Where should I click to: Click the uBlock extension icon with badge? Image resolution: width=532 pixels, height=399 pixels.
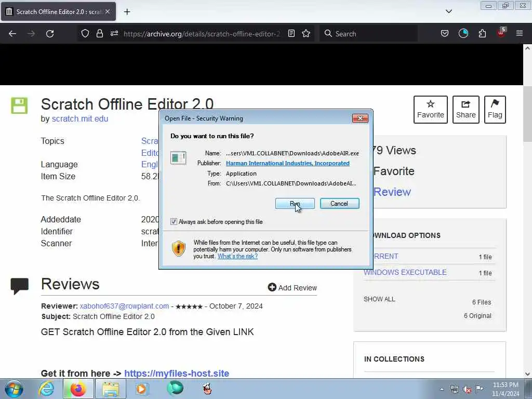click(x=501, y=33)
